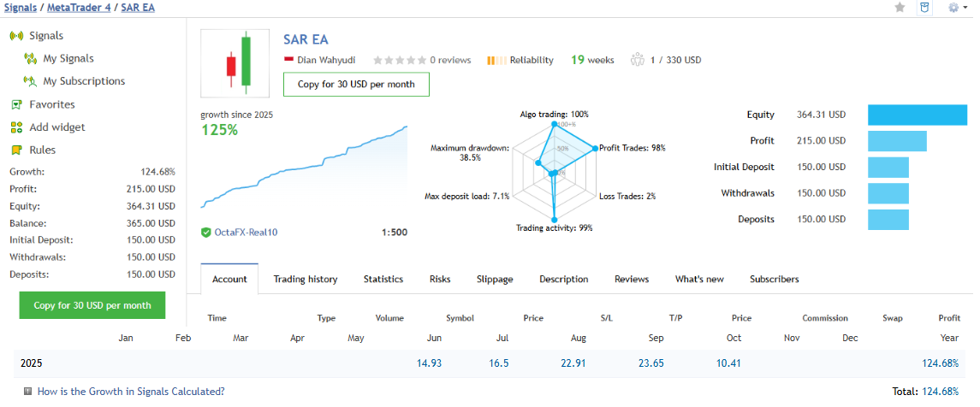Open How is the Growth Calculated link
Viewport: 980px width, 407px height.
tap(131, 392)
